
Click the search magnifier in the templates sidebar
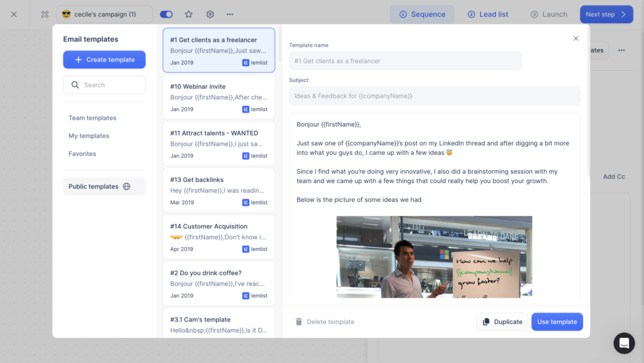pos(75,84)
